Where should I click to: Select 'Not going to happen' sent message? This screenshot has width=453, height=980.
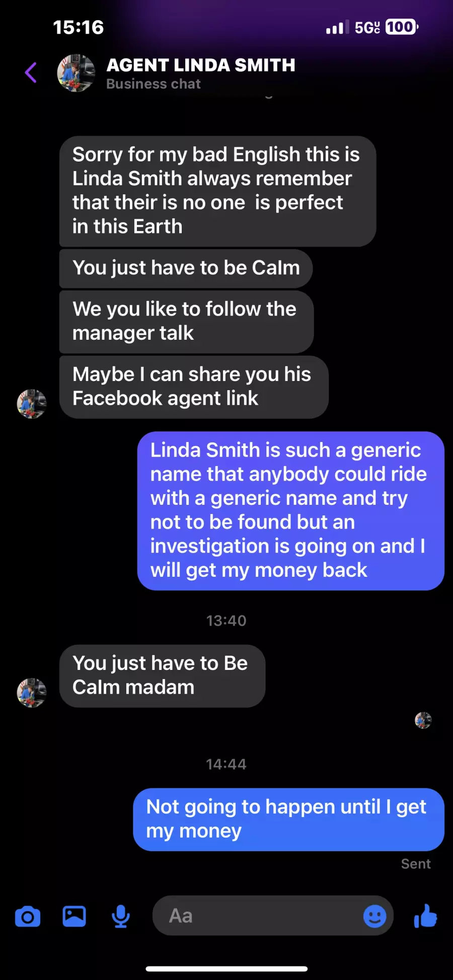[x=288, y=819]
